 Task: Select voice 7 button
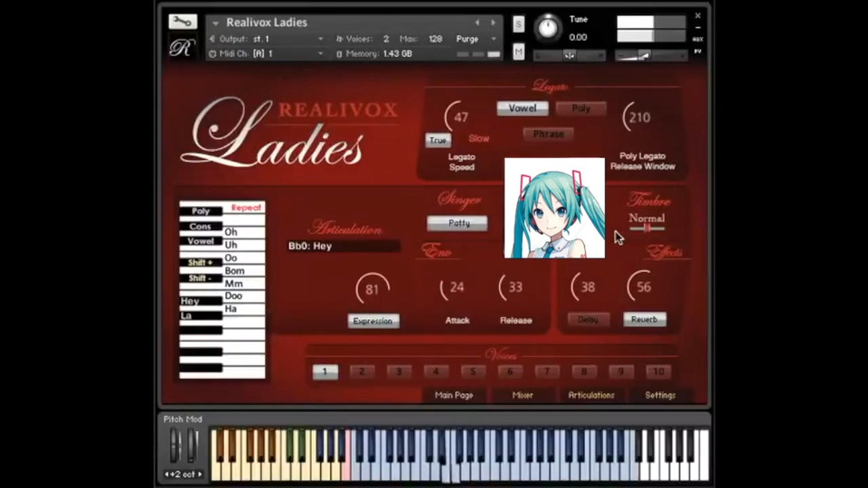(x=547, y=371)
